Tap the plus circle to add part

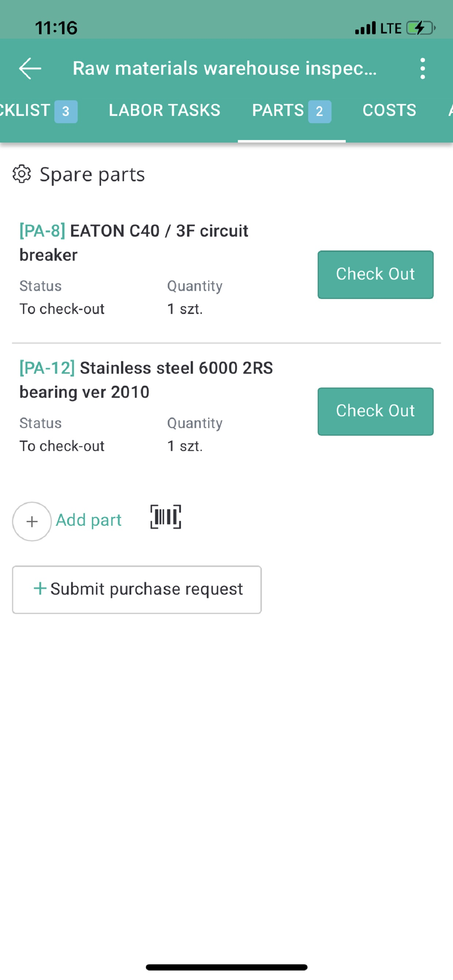tap(32, 521)
